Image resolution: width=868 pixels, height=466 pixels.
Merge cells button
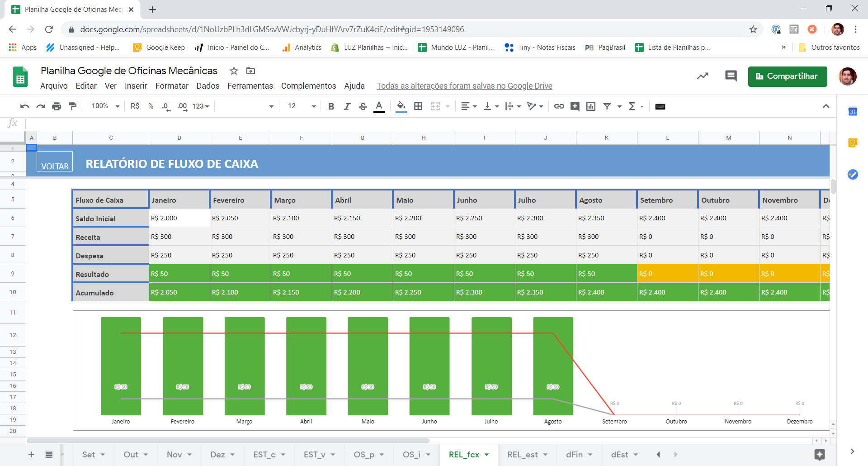435,106
